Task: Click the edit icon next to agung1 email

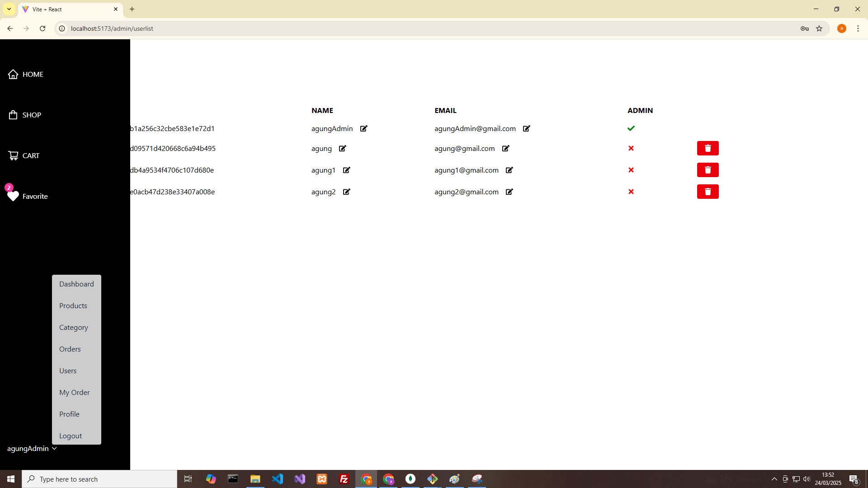Action: pos(509,170)
